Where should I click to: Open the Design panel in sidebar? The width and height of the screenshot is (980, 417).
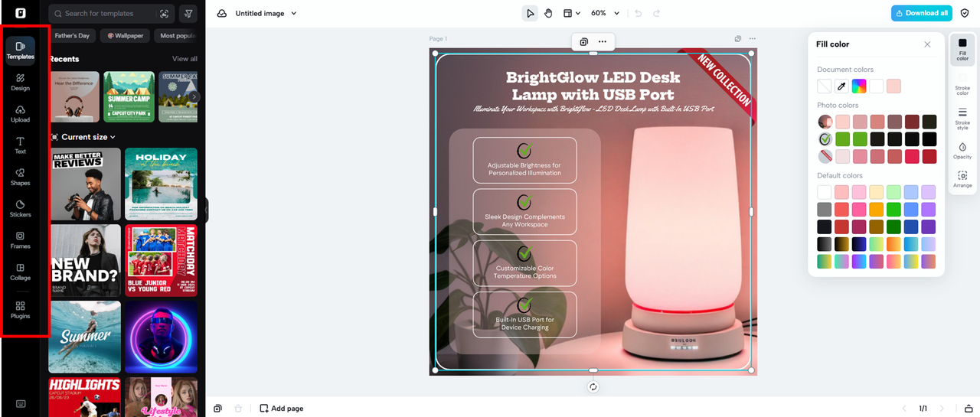point(21,82)
